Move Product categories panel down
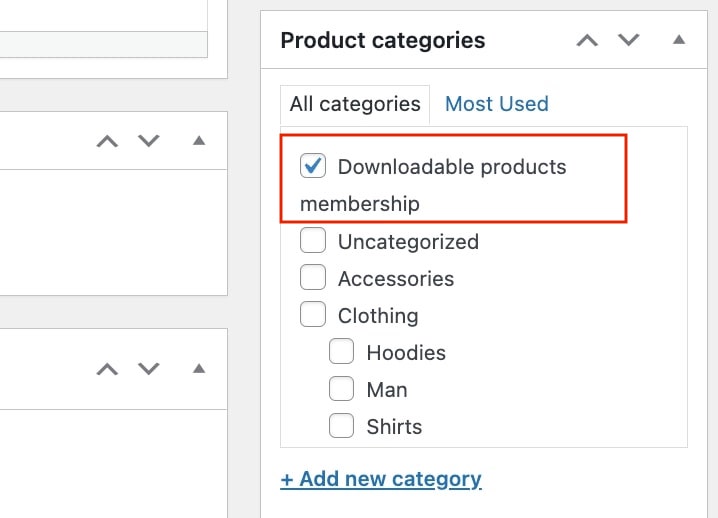 [x=628, y=40]
